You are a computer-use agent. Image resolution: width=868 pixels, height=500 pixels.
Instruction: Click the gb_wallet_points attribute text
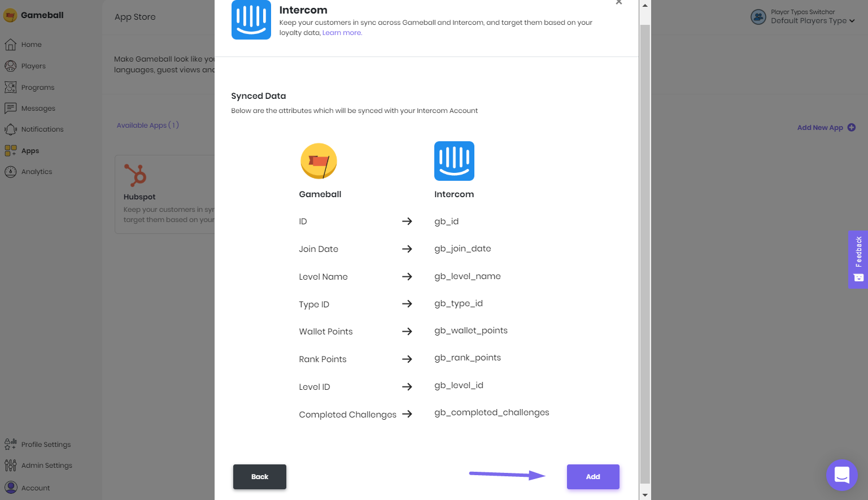(471, 331)
